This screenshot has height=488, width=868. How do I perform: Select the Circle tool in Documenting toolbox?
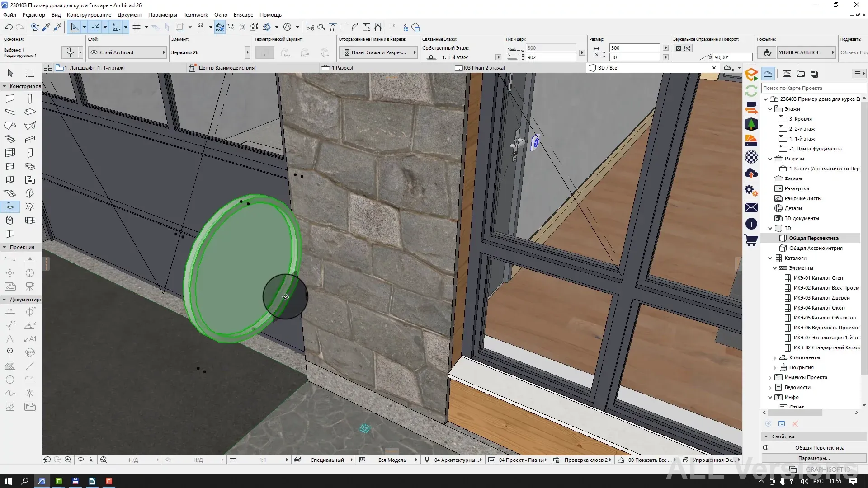10,380
